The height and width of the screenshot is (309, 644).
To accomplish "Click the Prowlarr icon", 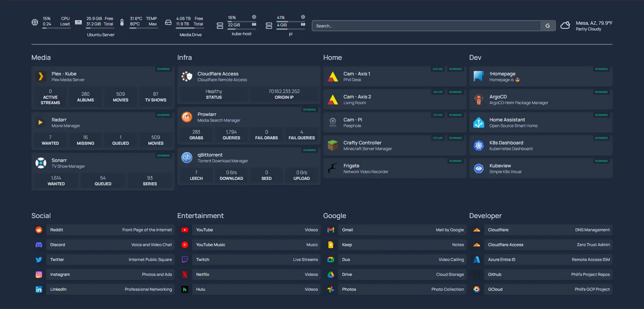I will tap(187, 117).
